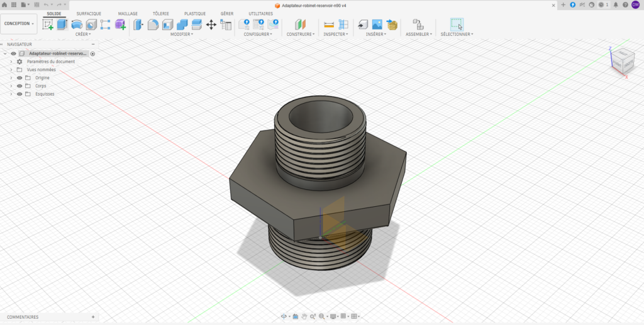Select the Create Sketch tool
Viewport: 644px width, 325px height.
[48, 25]
